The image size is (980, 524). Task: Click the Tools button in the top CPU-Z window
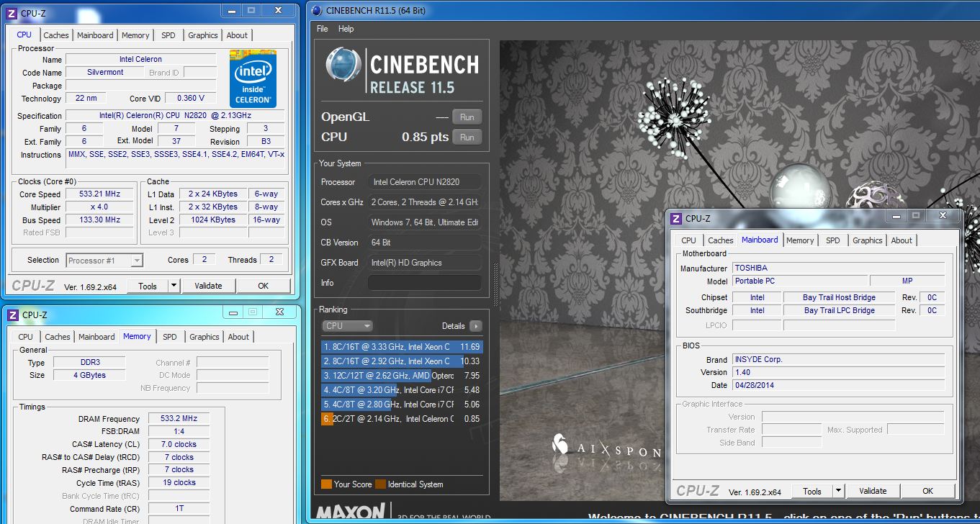tap(148, 286)
